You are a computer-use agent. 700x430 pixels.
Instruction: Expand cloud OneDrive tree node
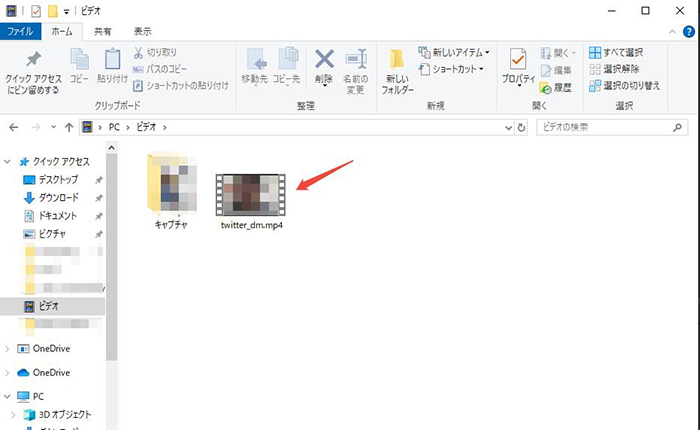(7, 373)
